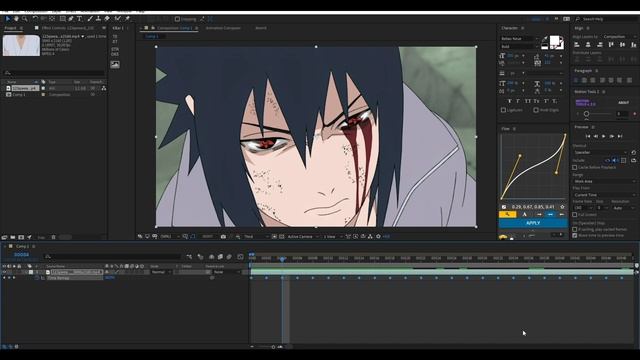
Task: Click align bottom edges icon
Action: coord(633,44)
